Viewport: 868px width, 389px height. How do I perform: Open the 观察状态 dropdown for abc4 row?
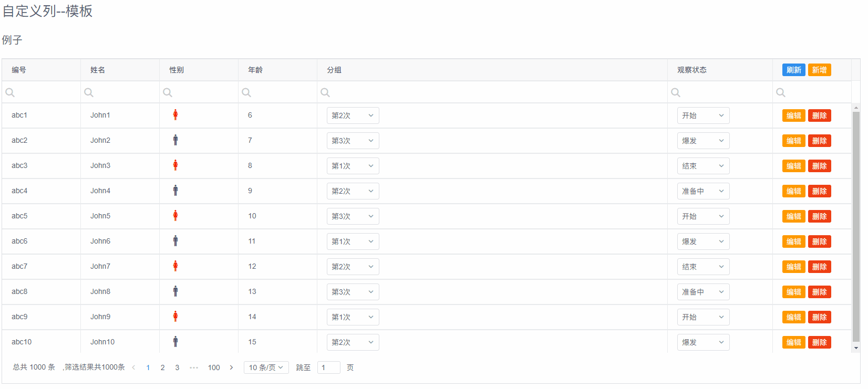703,191
